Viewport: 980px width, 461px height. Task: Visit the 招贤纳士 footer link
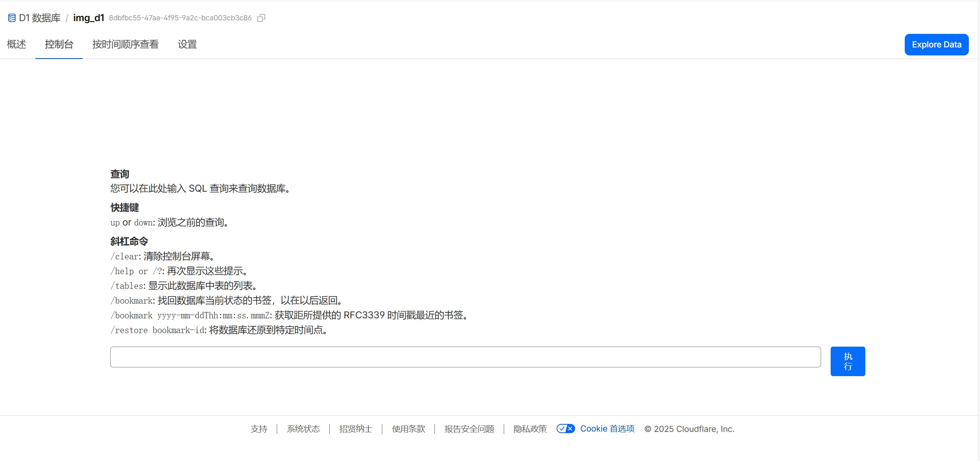356,429
